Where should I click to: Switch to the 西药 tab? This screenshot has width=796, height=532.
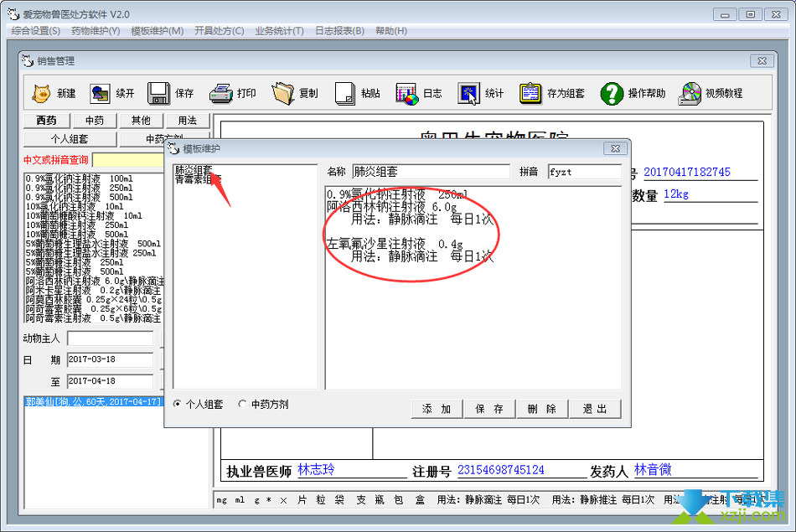pyautogui.click(x=47, y=121)
